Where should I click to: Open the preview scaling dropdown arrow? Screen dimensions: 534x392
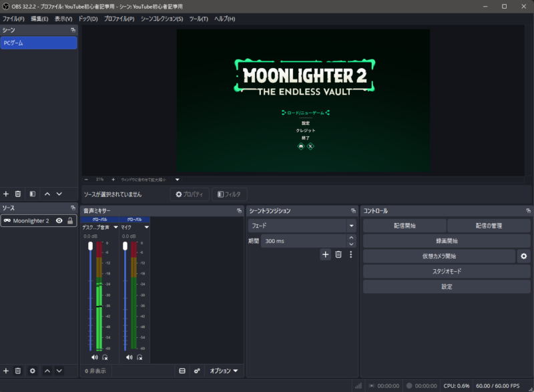[178, 180]
